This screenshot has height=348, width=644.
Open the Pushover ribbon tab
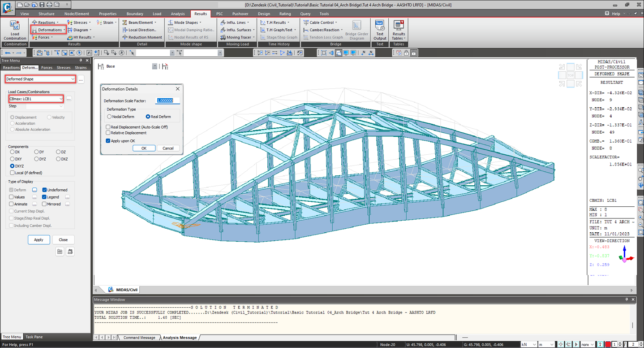pos(240,14)
